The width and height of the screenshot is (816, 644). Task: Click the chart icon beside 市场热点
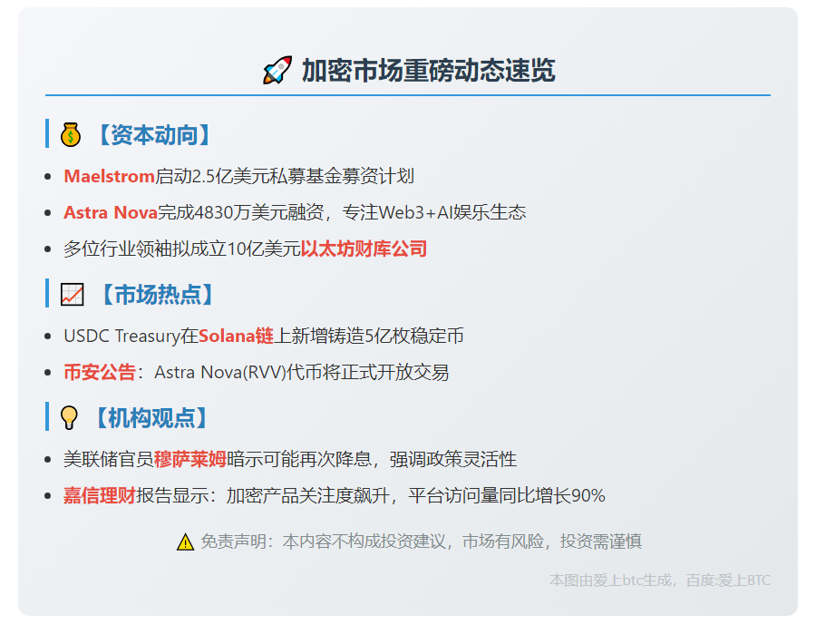(73, 295)
